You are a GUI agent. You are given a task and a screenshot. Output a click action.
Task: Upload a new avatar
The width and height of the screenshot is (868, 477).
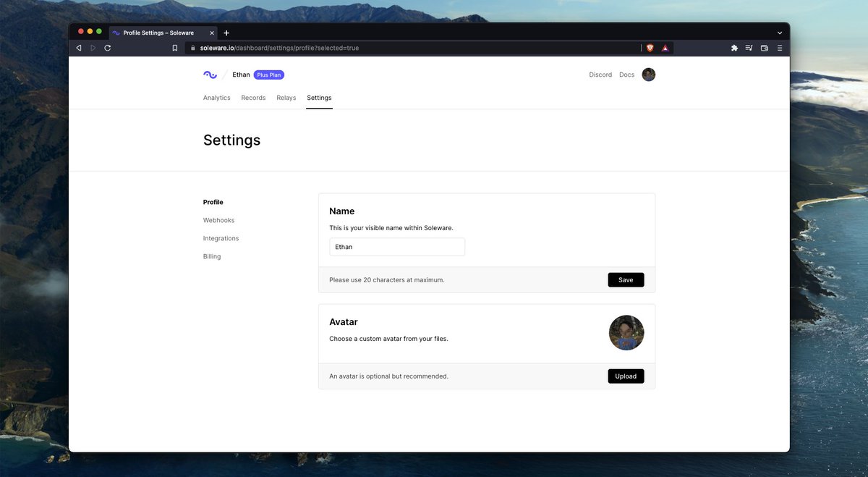click(x=626, y=376)
